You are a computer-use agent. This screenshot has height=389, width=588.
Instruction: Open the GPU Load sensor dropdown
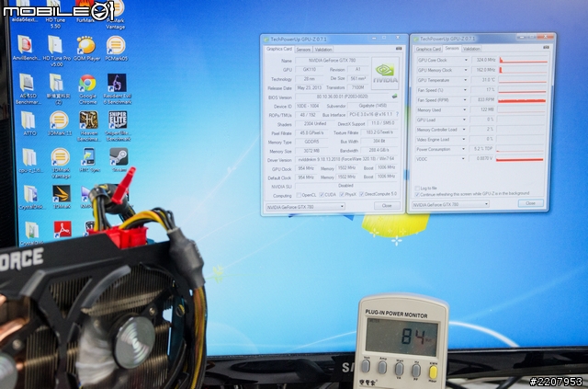pos(465,120)
